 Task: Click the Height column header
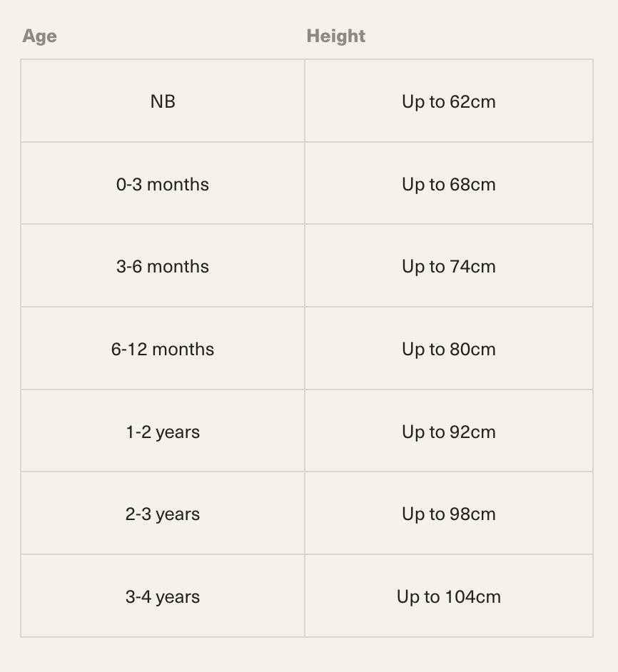tap(335, 36)
